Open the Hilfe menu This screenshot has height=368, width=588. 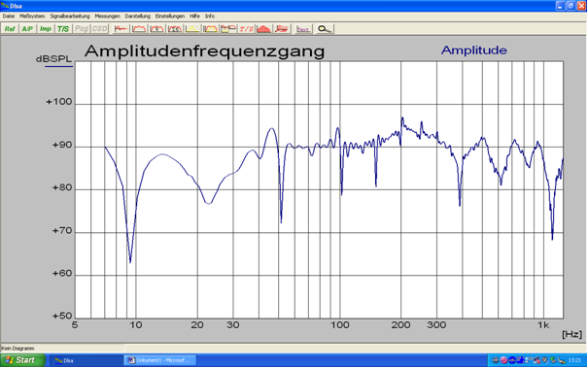point(194,17)
